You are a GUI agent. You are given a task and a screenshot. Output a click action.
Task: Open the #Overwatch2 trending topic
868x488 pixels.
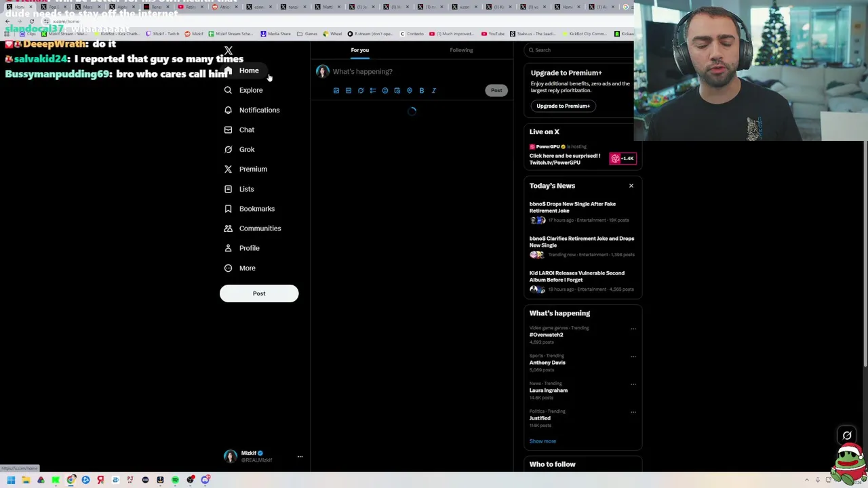pos(547,335)
